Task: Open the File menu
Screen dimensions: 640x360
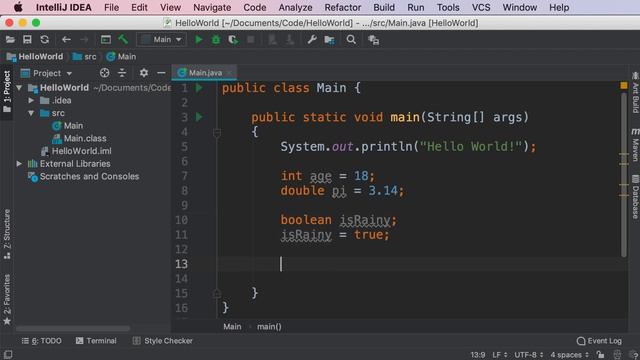Action: point(111,7)
